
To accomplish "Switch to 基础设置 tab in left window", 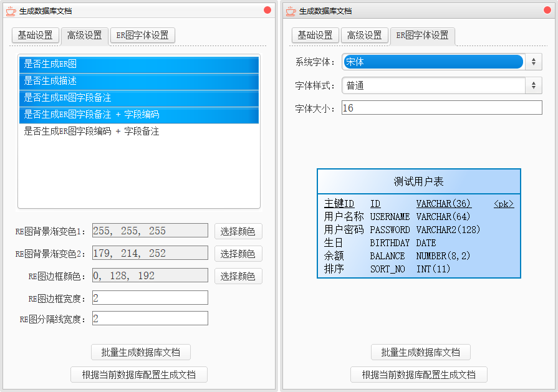I will [36, 36].
